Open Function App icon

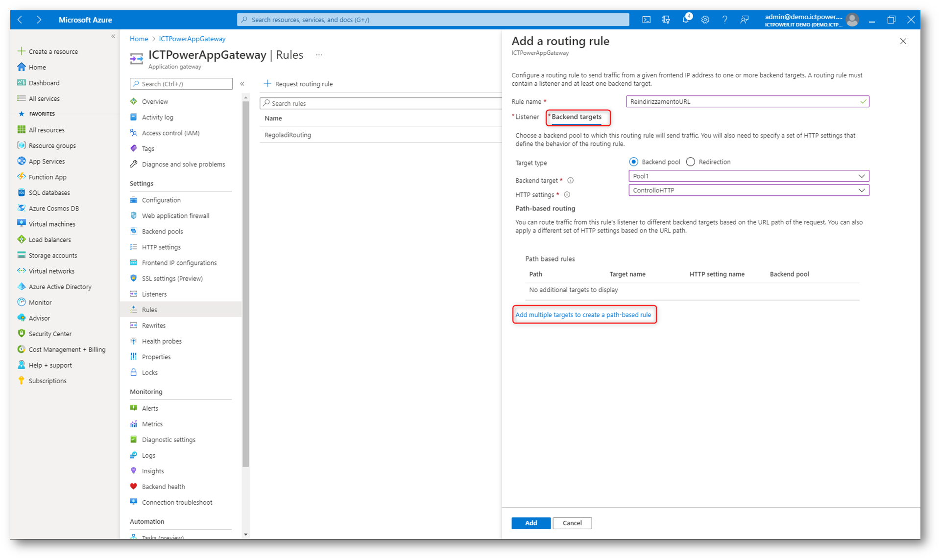(21, 177)
